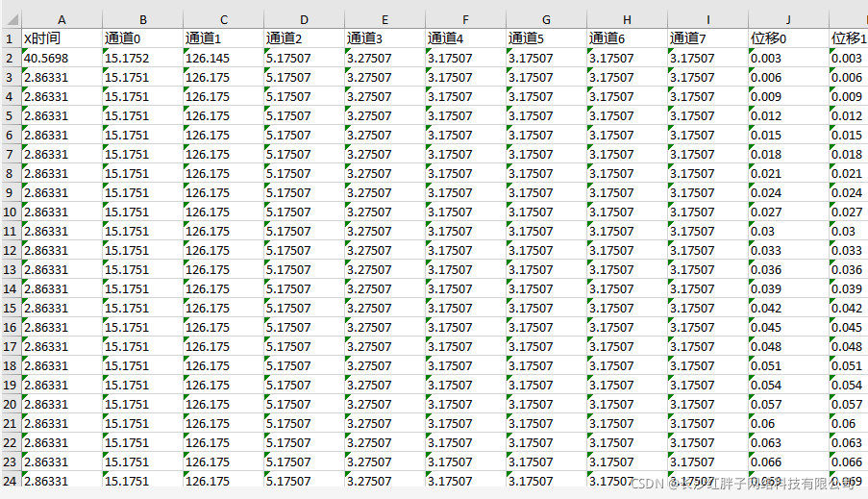Select the 5.17507 cell in row 2
This screenshot has width=868, height=499.
[304, 58]
